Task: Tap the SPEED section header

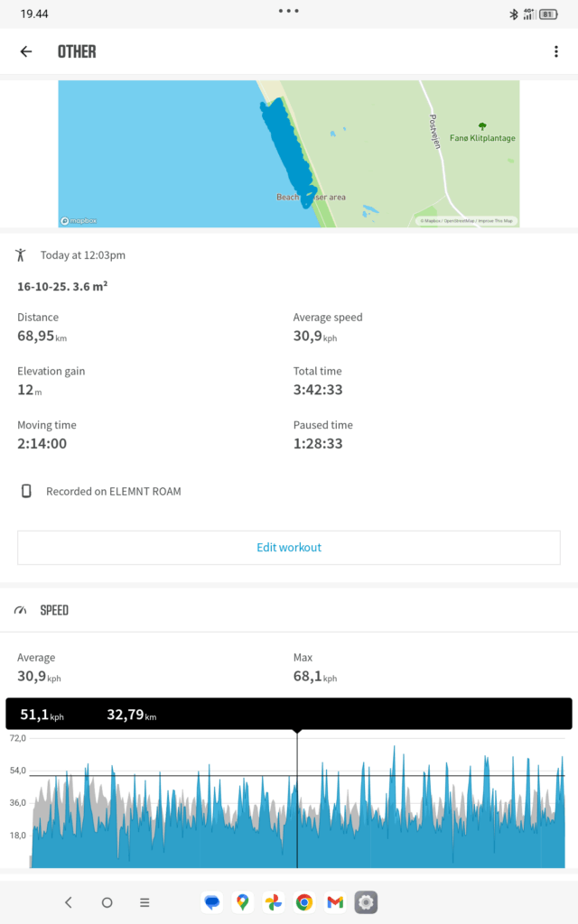Action: 55,611
